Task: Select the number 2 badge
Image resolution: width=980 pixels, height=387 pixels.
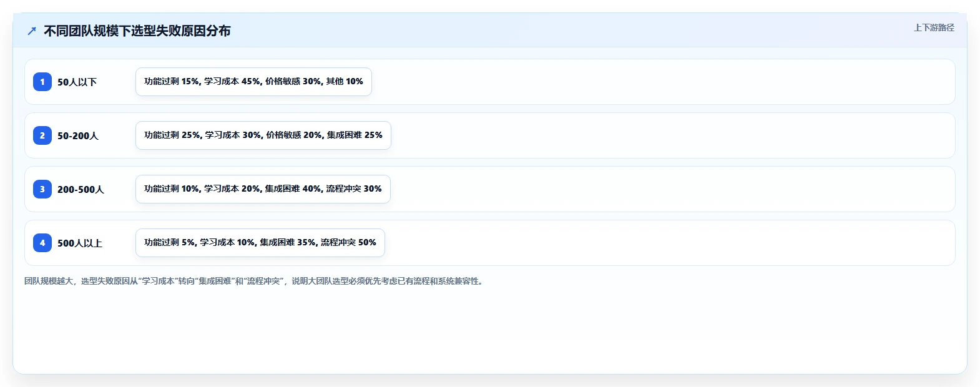Action: click(42, 135)
